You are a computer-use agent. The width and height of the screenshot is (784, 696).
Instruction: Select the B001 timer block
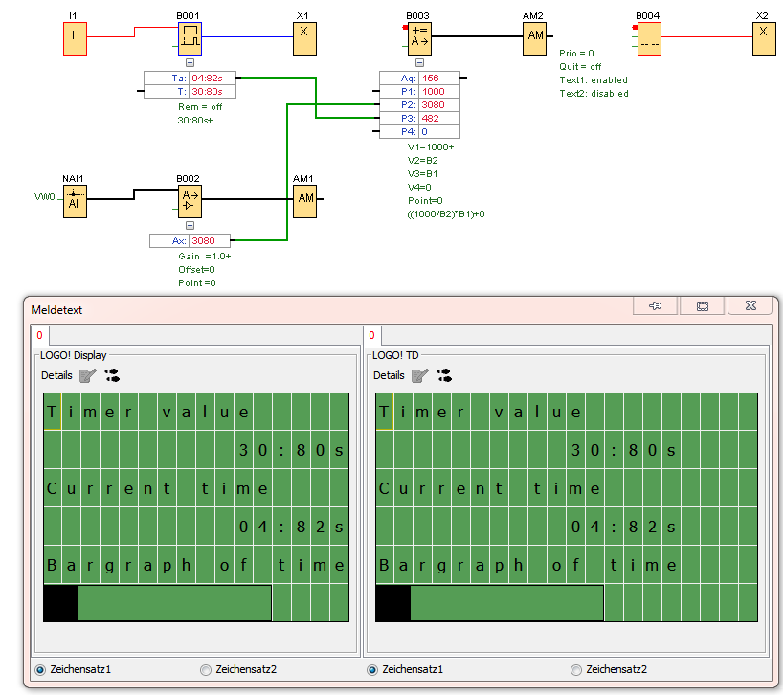point(190,38)
